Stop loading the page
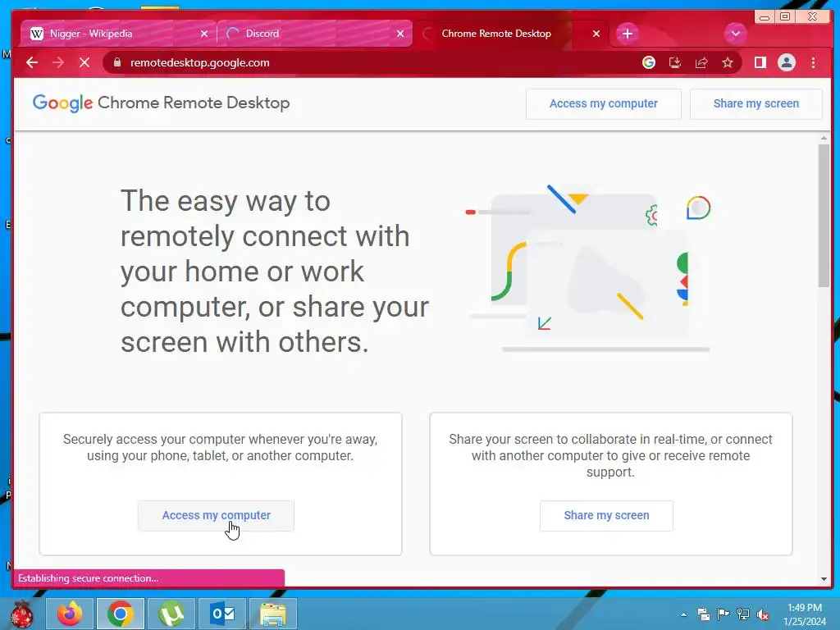Viewport: 840px width, 630px height. coord(84,62)
